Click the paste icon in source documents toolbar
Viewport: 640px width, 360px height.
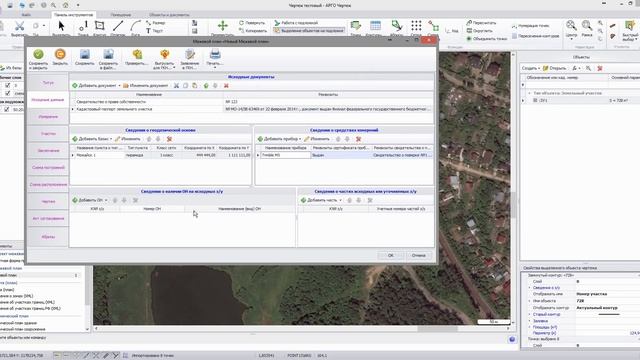[195, 86]
